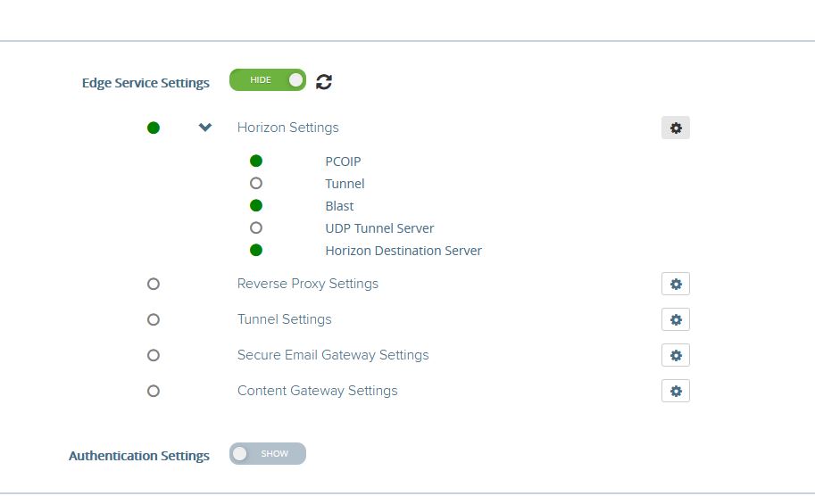Screen dimensions: 815x504
Task: Open Secure Email Gateway Settings gear
Action: (x=675, y=355)
